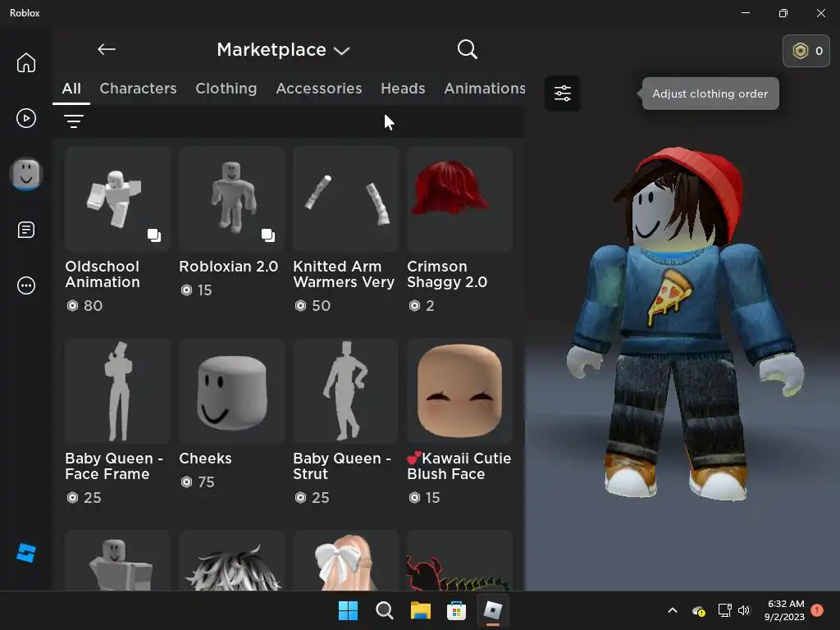Open the Kawaii Cutie Blush Face thumbnail
Viewport: 840px width, 630px height.
pyautogui.click(x=459, y=390)
